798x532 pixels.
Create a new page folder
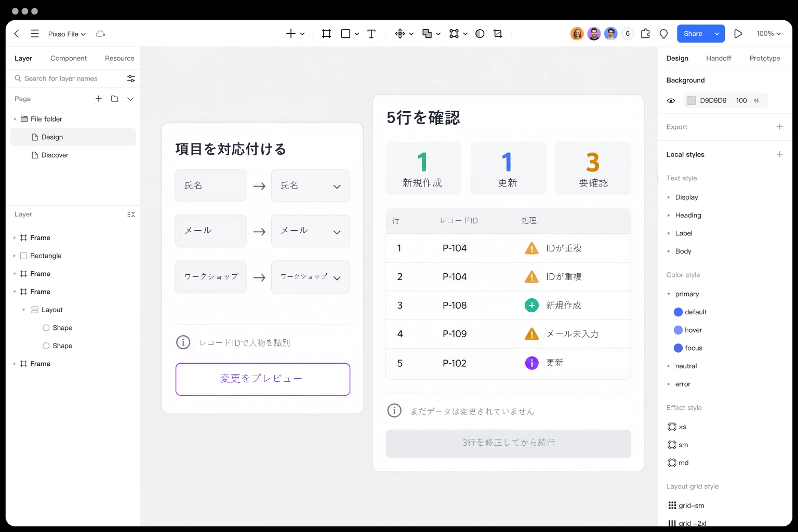tap(115, 99)
